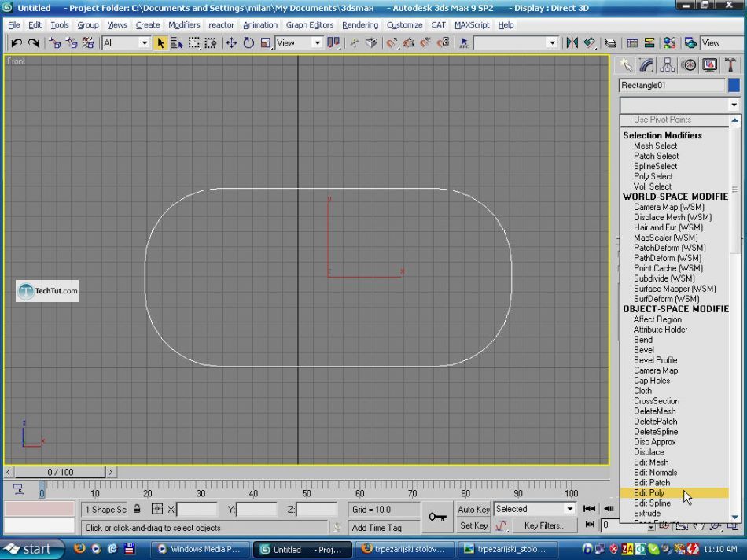Screen dimensions: 747x560
Task: Toggle the Selection Lock padlock
Action: coord(137,509)
